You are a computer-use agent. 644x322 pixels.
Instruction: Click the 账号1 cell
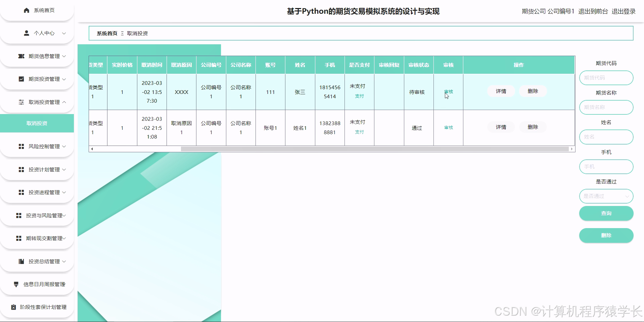pos(270,128)
